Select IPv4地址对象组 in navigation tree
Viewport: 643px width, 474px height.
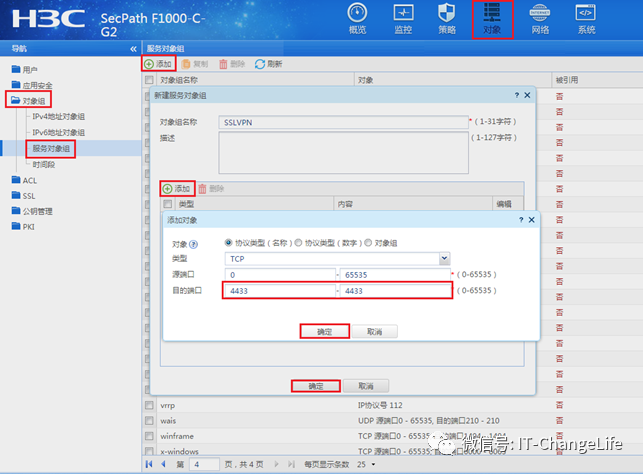(59, 116)
